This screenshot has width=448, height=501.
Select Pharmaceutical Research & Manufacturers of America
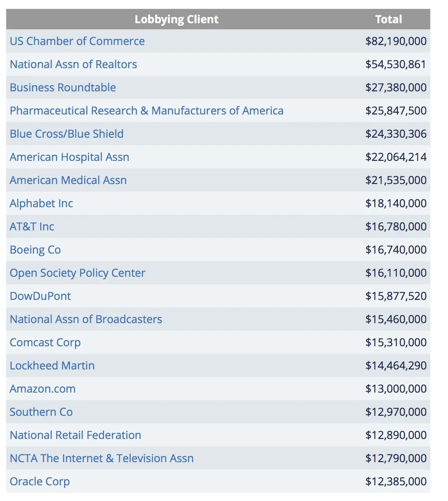[147, 111]
